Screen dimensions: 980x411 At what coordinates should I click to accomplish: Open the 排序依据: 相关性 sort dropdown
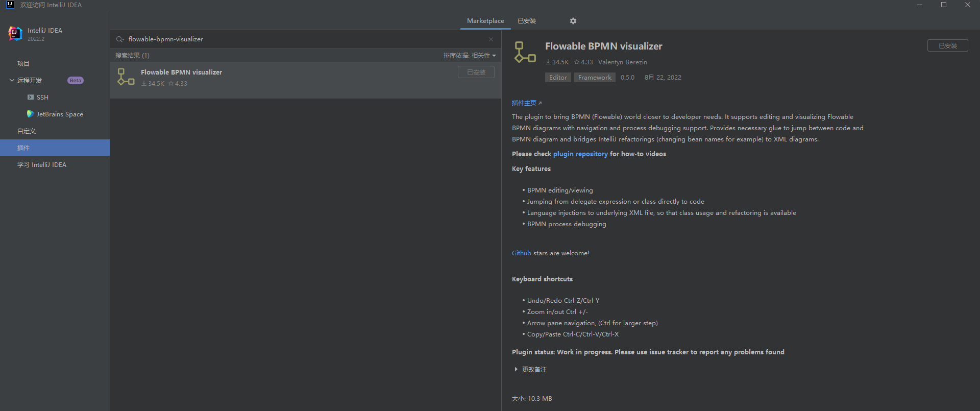tap(470, 56)
